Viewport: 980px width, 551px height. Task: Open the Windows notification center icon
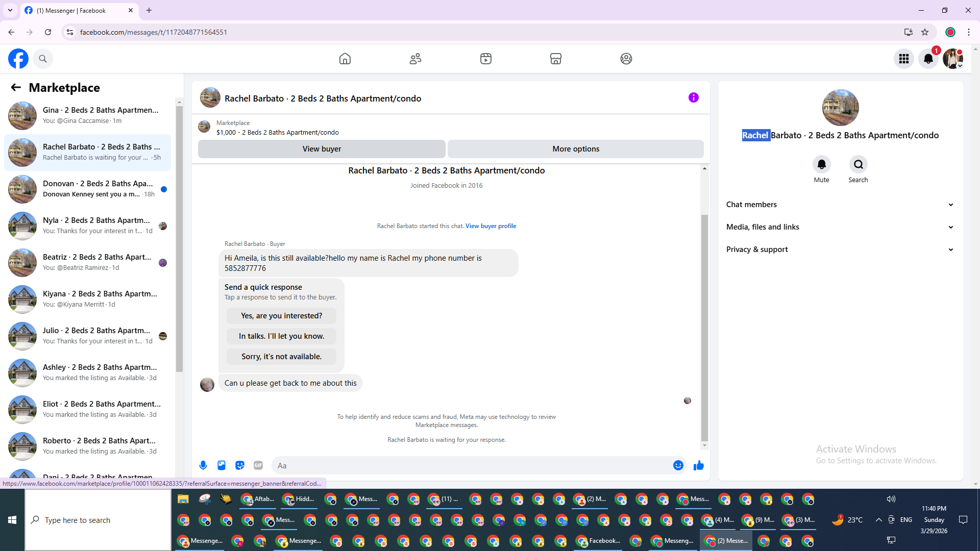(x=963, y=520)
